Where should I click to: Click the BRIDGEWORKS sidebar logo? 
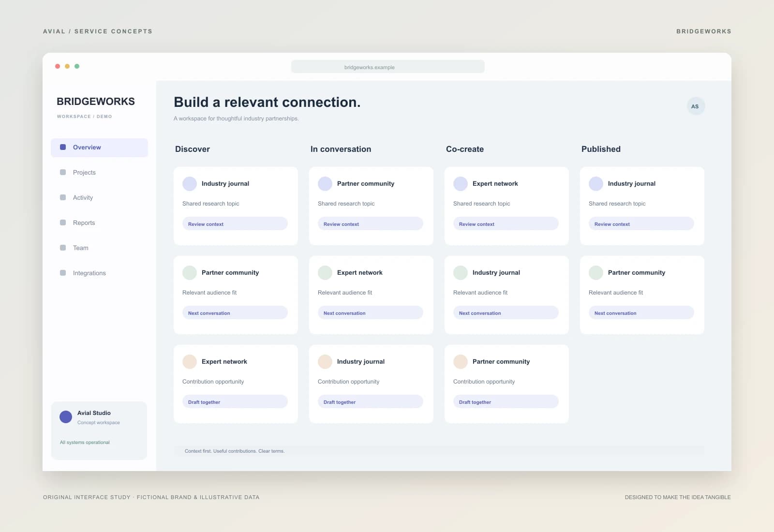[x=96, y=102]
